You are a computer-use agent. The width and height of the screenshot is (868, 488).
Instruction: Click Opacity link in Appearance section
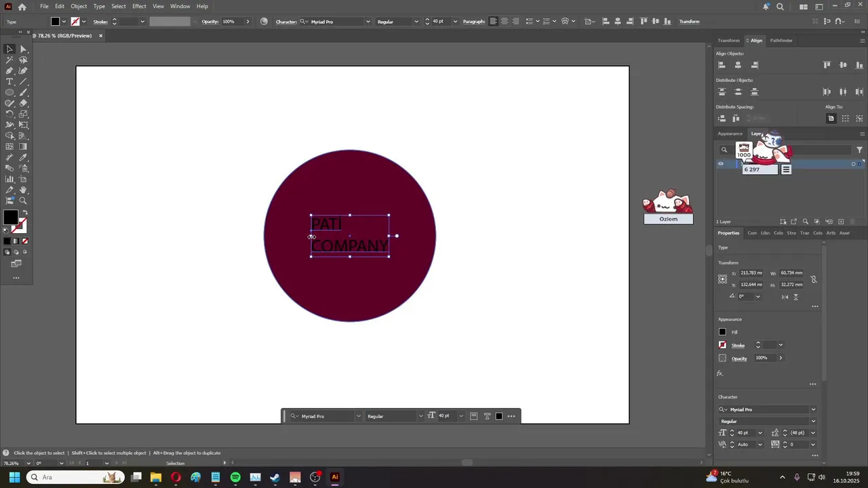tap(739, 358)
